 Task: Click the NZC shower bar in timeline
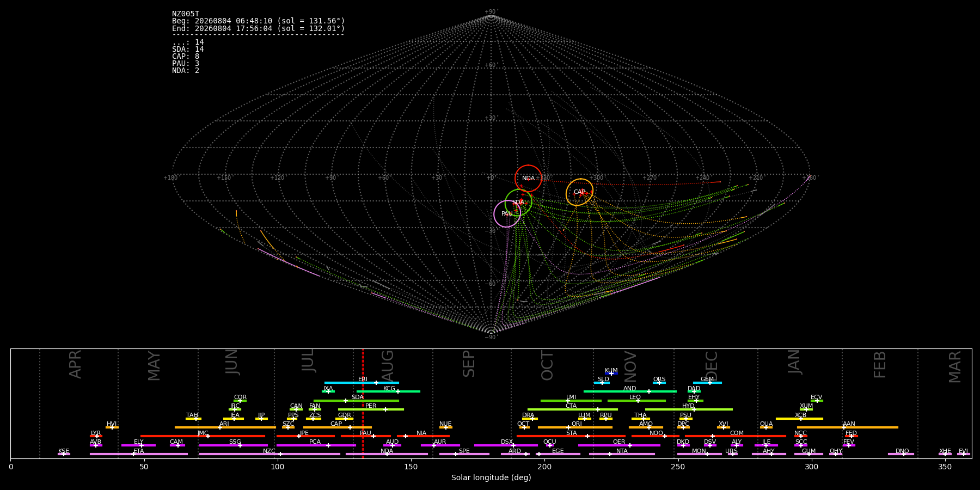[269, 454]
